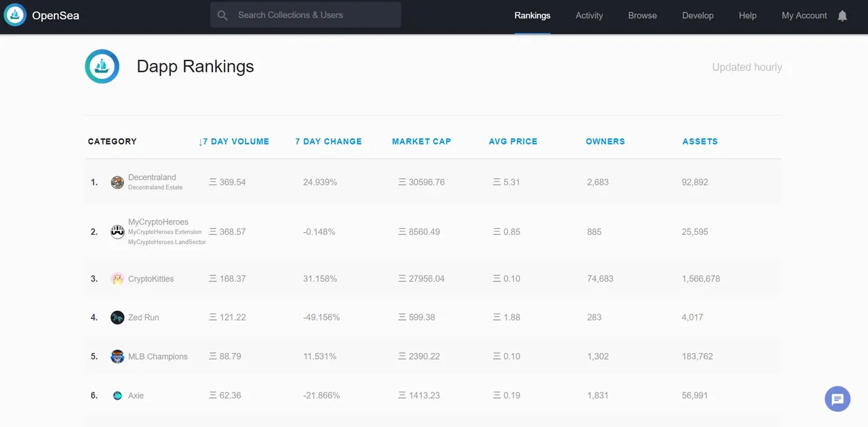Click Decentraland's 24.939% change value
868x427 pixels.
pos(320,182)
